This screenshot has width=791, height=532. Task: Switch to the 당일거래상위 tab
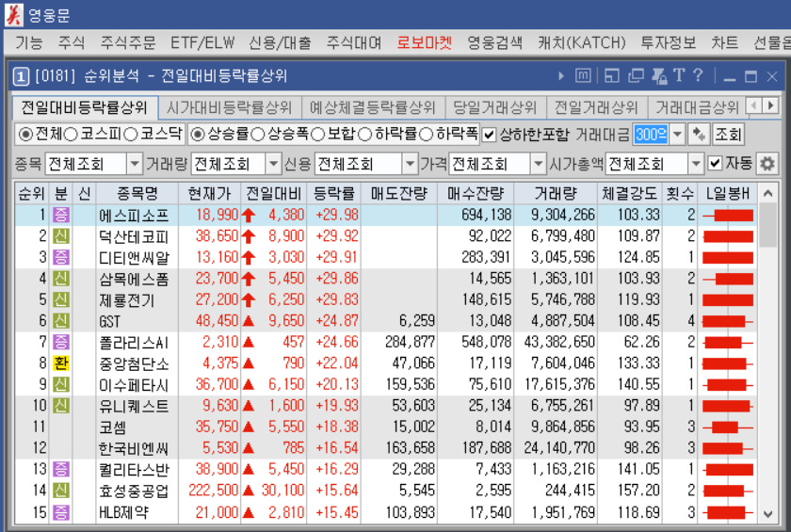point(495,107)
